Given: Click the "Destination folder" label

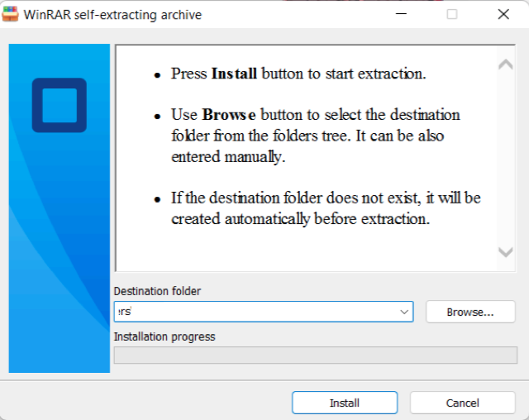Looking at the screenshot, I should click(157, 291).
